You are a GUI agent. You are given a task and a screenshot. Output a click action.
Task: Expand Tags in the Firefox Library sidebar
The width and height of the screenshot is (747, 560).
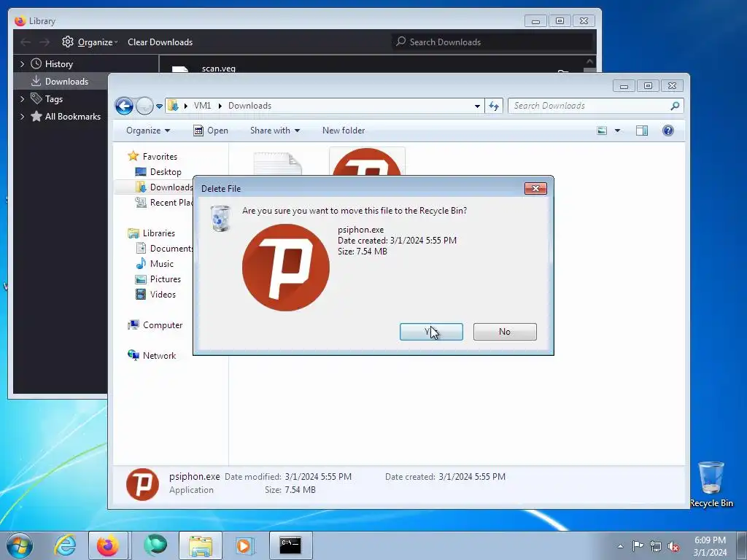(22, 99)
